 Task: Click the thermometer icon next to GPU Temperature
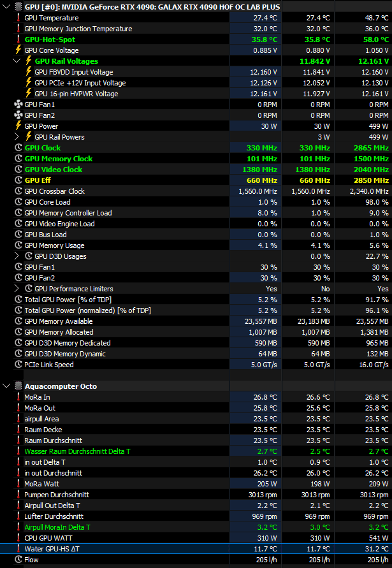[x=18, y=18]
